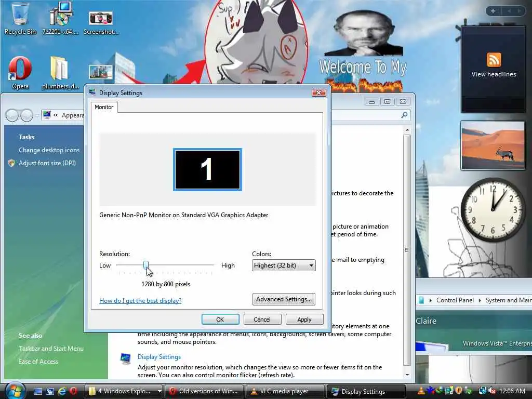This screenshot has width=532, height=399.
Task: Open the plumbers_d... folder on desktop
Action: pyautogui.click(x=60, y=73)
